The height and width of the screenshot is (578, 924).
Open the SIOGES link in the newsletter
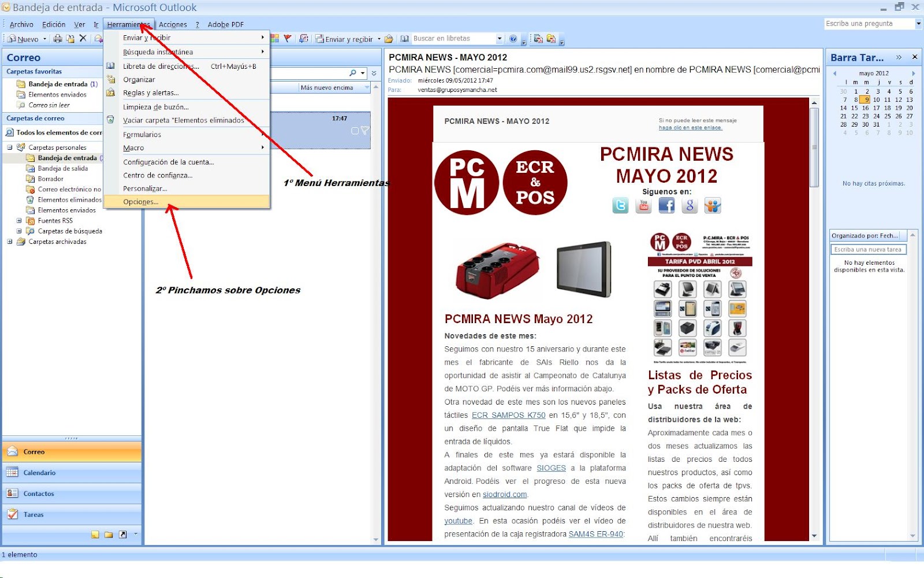[x=551, y=468]
